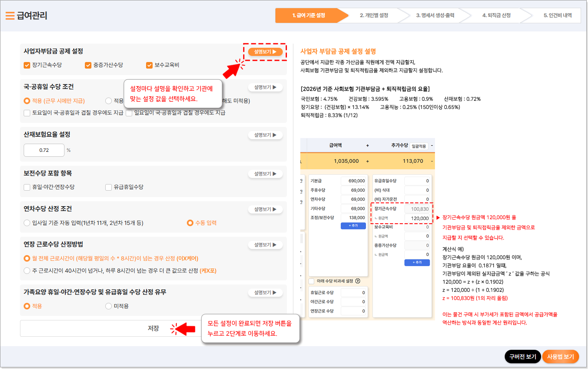
Task: Select the 케X포 weekly overtime calculation option
Action: (x=27, y=271)
